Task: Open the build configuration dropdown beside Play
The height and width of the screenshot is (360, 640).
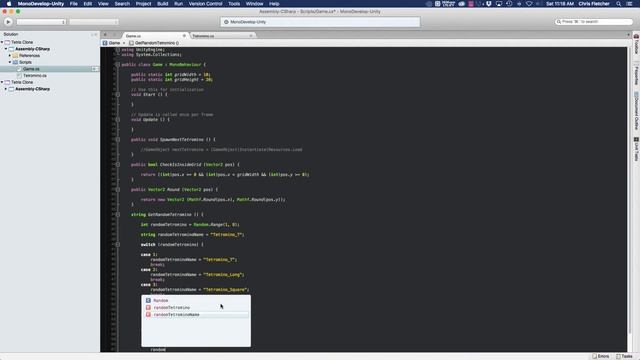Action: click(41, 22)
